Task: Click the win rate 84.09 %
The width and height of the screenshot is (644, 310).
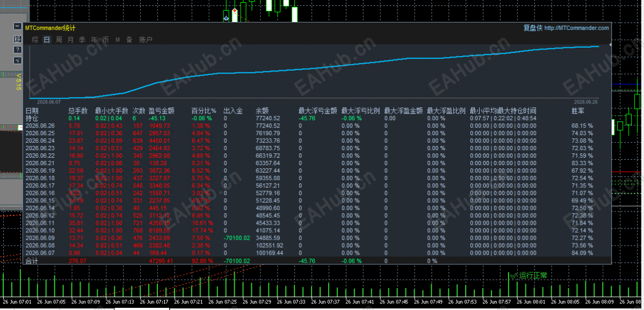Action: click(582, 253)
